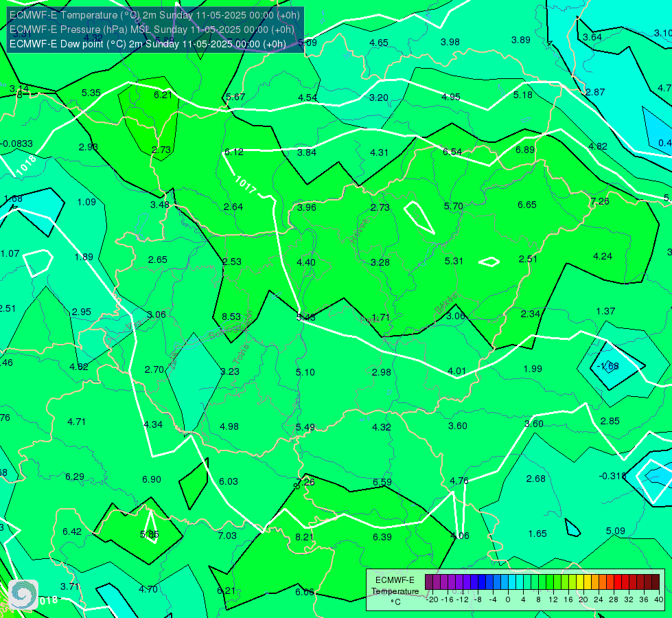This screenshot has height=618, width=672.
Task: Click the map value 2.87
Action: pyautogui.click(x=595, y=92)
